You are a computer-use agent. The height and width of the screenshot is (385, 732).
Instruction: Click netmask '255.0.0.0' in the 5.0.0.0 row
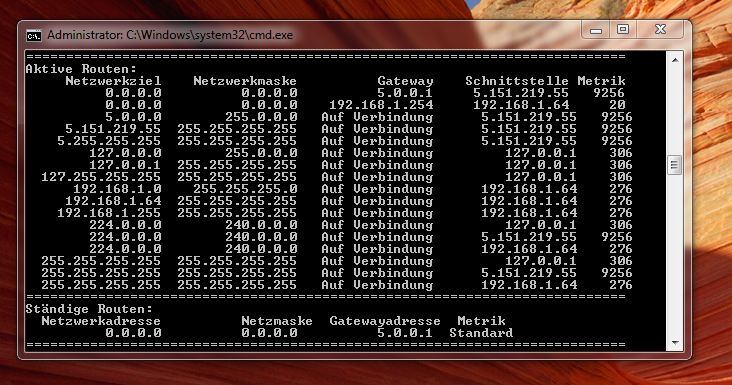[261, 117]
